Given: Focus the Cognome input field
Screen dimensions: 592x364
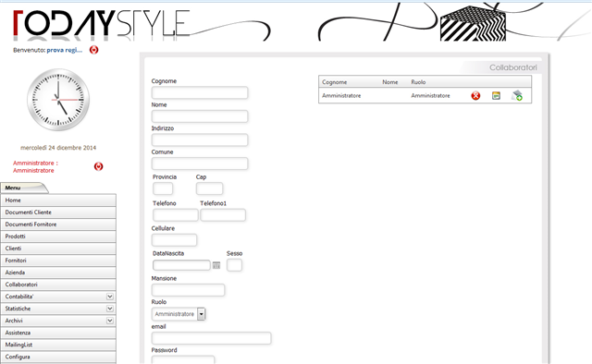Looking at the screenshot, I should pyautogui.click(x=200, y=92).
